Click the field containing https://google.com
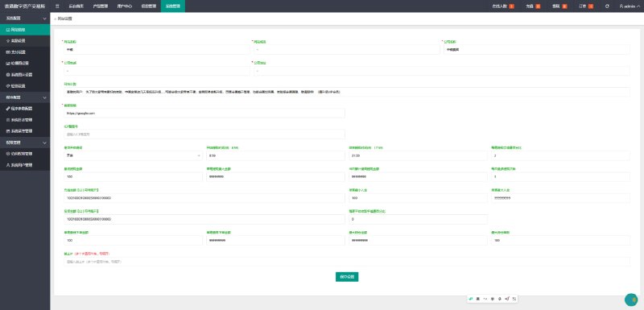This screenshot has width=644, height=310. coord(204,113)
